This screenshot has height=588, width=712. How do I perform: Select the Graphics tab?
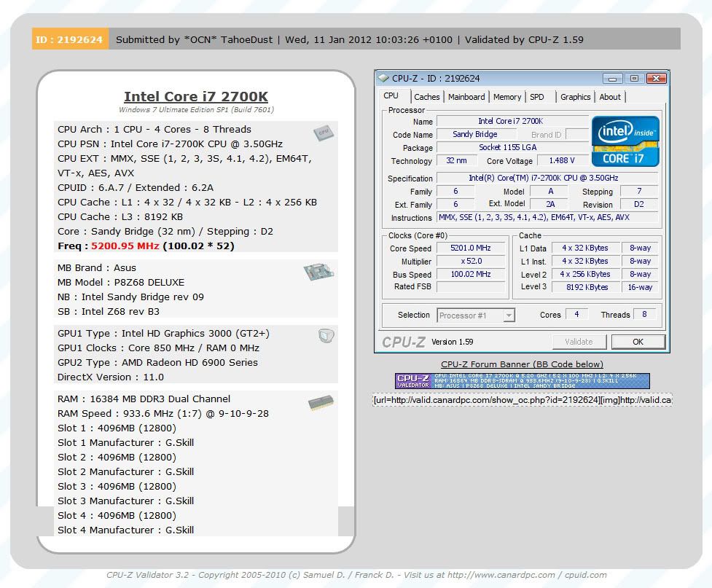(575, 97)
